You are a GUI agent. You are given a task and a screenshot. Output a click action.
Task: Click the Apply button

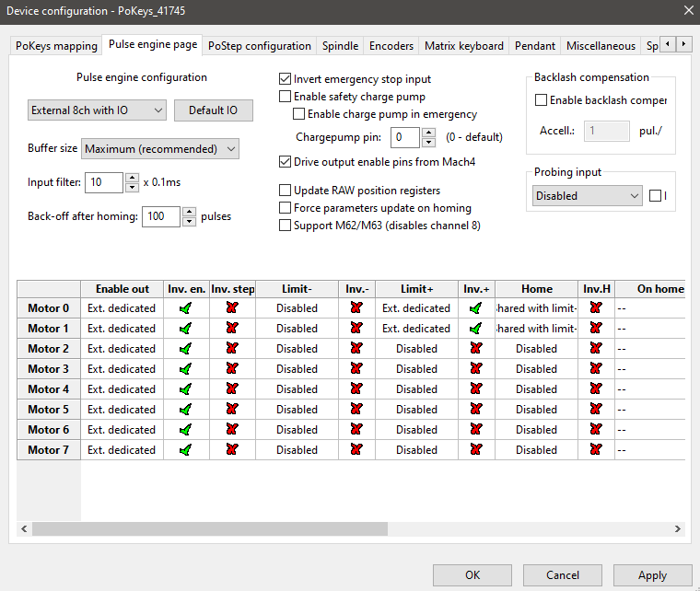pyautogui.click(x=652, y=575)
